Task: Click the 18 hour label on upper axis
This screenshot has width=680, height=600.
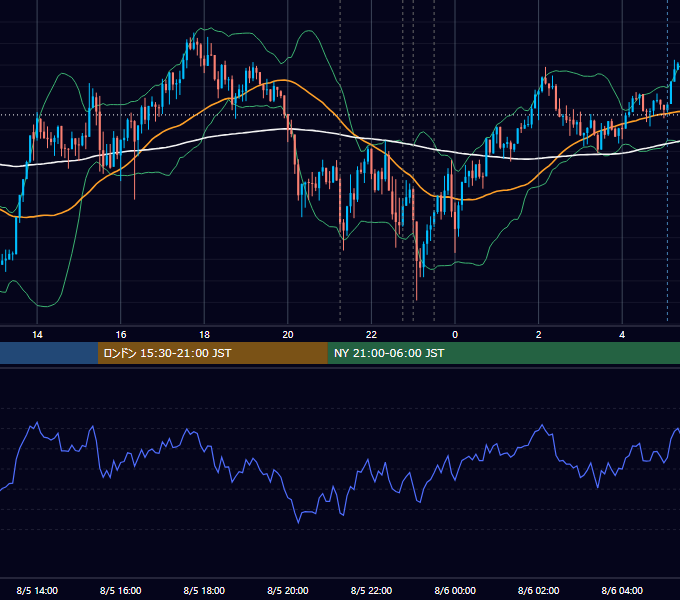Action: [x=204, y=335]
